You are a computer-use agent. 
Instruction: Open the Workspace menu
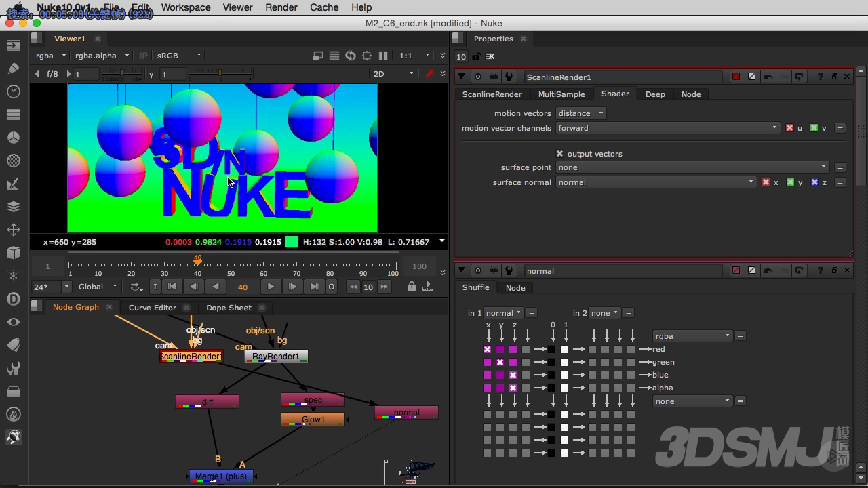186,7
